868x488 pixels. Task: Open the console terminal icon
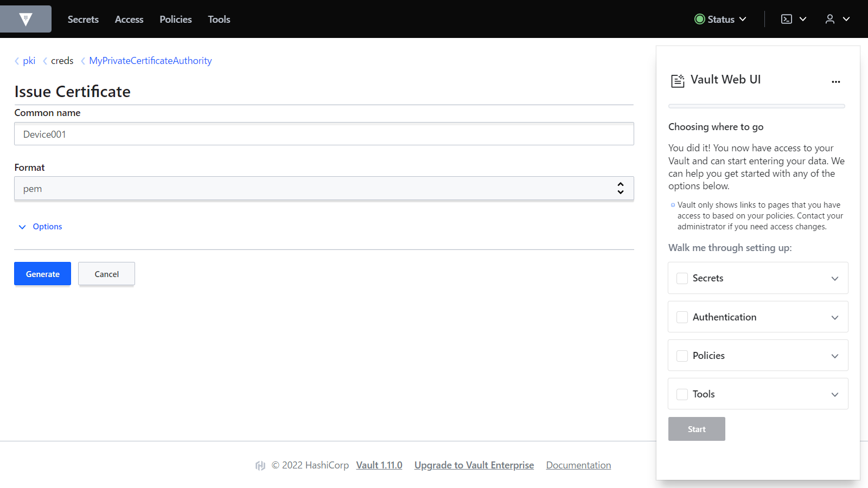click(x=786, y=19)
